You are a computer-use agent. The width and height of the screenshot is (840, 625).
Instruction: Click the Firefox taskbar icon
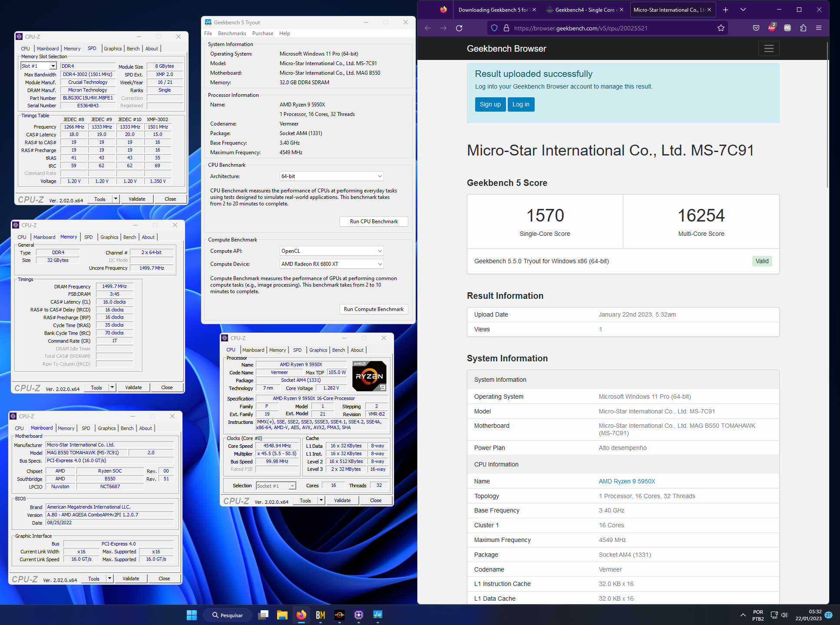coord(301,615)
